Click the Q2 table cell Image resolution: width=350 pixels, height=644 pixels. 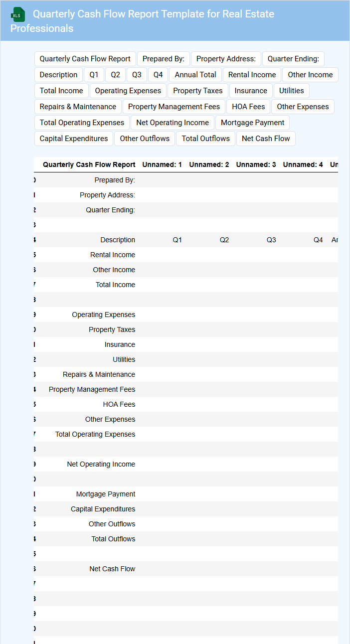(209, 240)
